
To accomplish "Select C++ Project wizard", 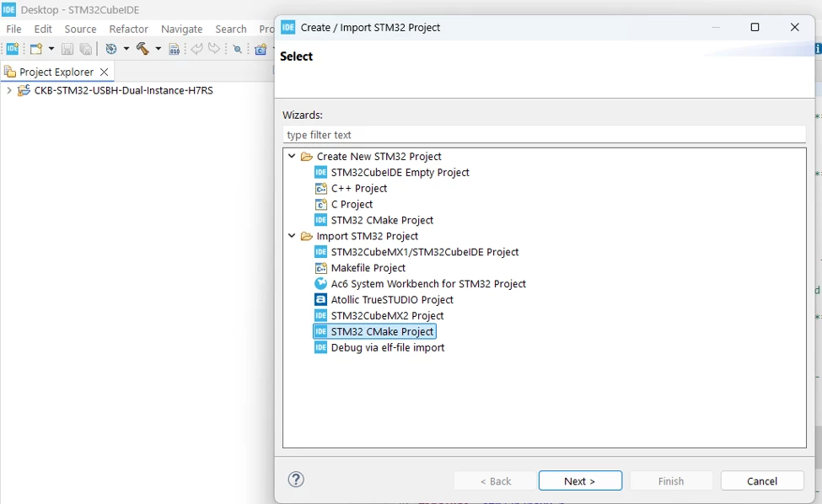I will coord(358,188).
